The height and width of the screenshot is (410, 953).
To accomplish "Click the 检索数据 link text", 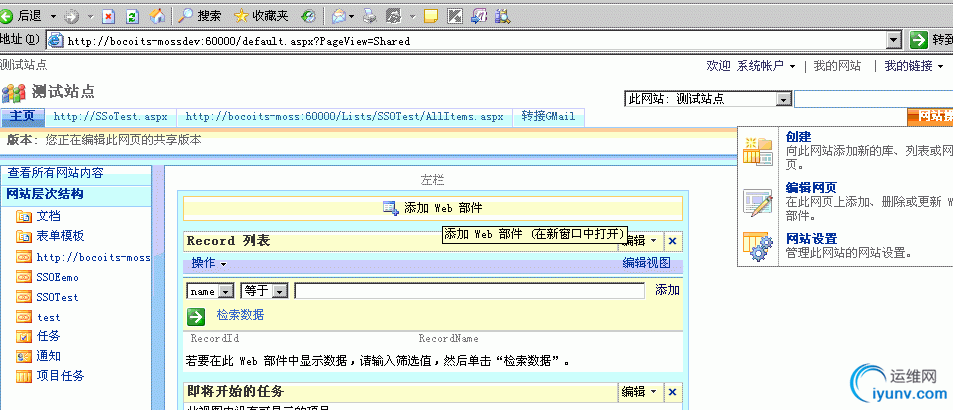I will (241, 315).
